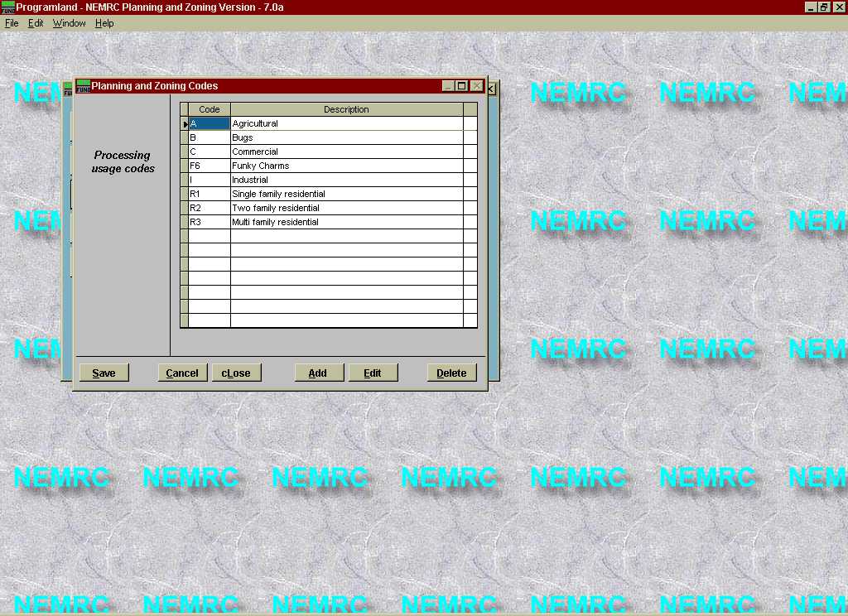Screen dimensions: 848x616
Task: Select the Two family residential cell
Action: coord(347,208)
